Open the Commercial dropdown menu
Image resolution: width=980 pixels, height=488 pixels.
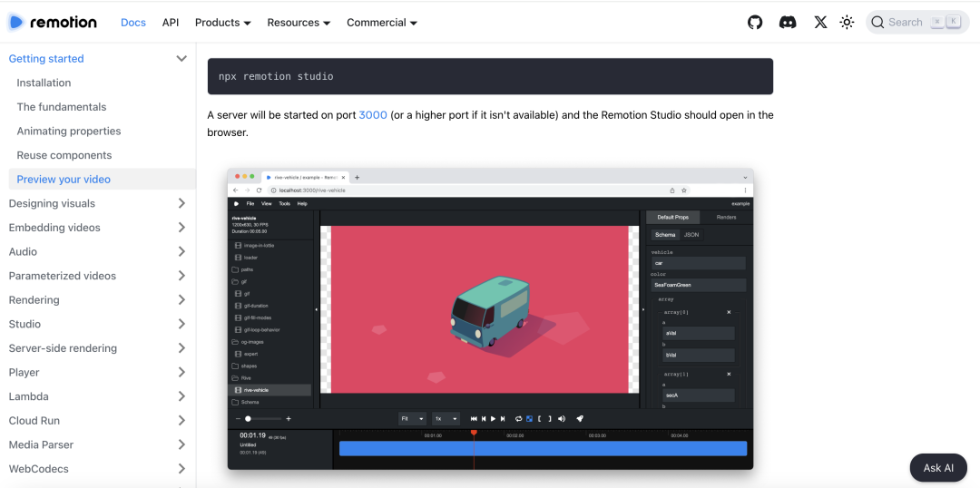(382, 23)
